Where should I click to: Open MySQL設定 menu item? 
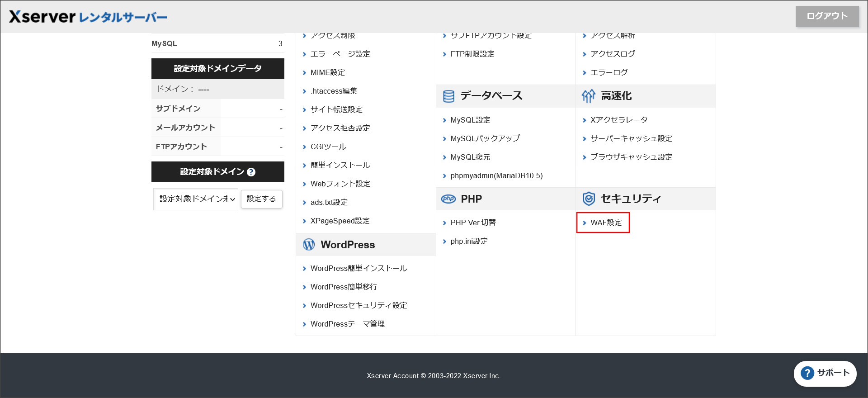(470, 120)
